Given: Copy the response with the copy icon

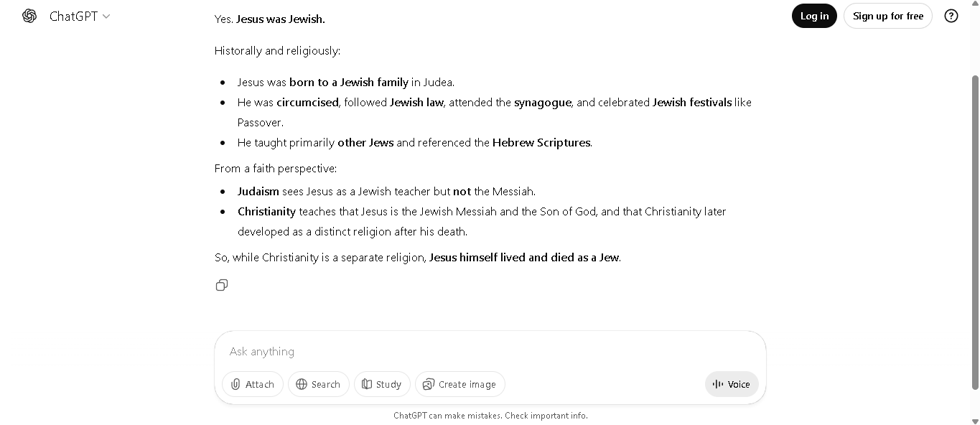Looking at the screenshot, I should pos(222,285).
